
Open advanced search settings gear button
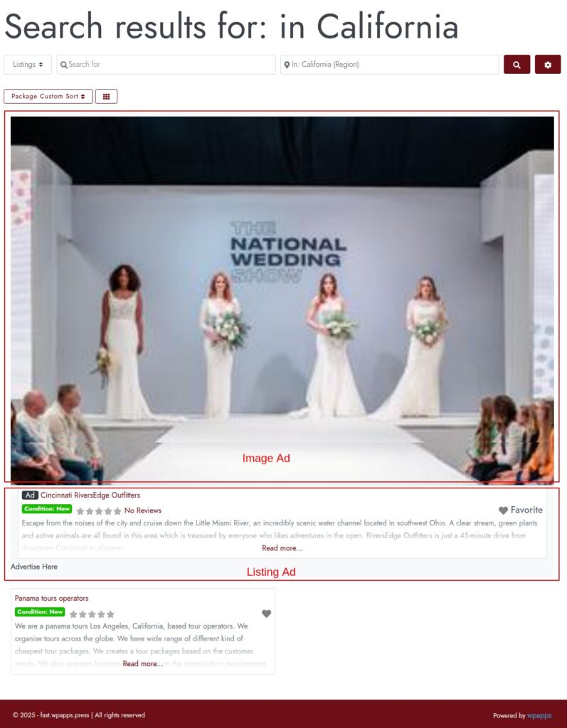548,65
